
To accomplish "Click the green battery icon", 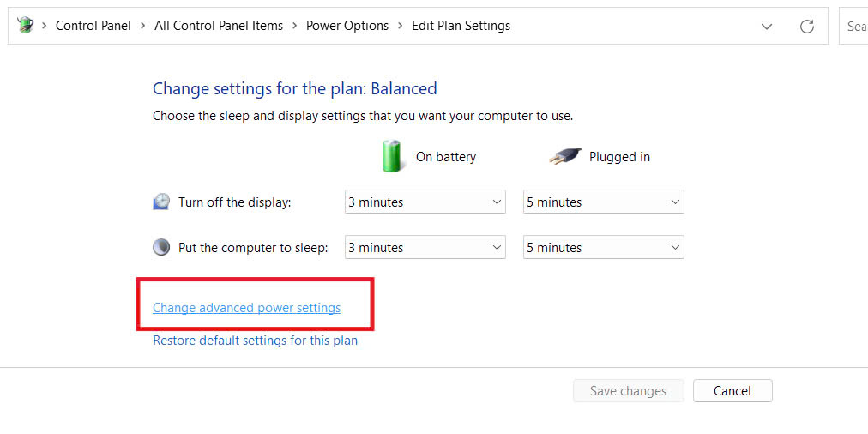I will [392, 157].
